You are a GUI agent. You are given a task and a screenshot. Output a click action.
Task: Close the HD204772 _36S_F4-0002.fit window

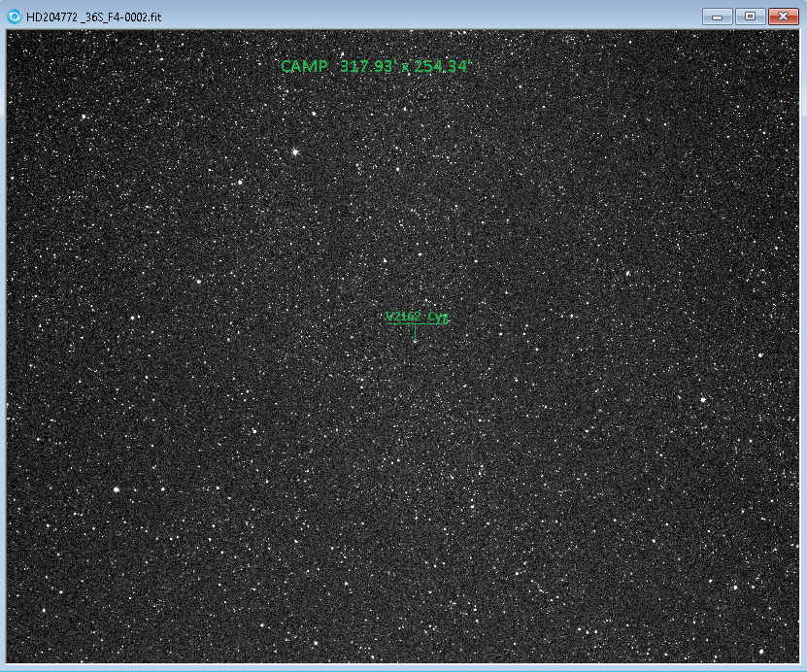(782, 17)
